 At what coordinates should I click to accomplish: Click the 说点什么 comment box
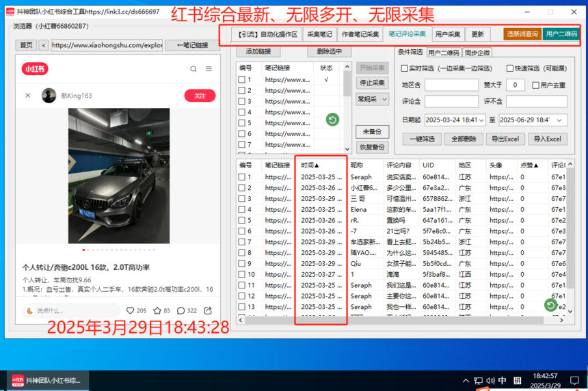point(71,310)
